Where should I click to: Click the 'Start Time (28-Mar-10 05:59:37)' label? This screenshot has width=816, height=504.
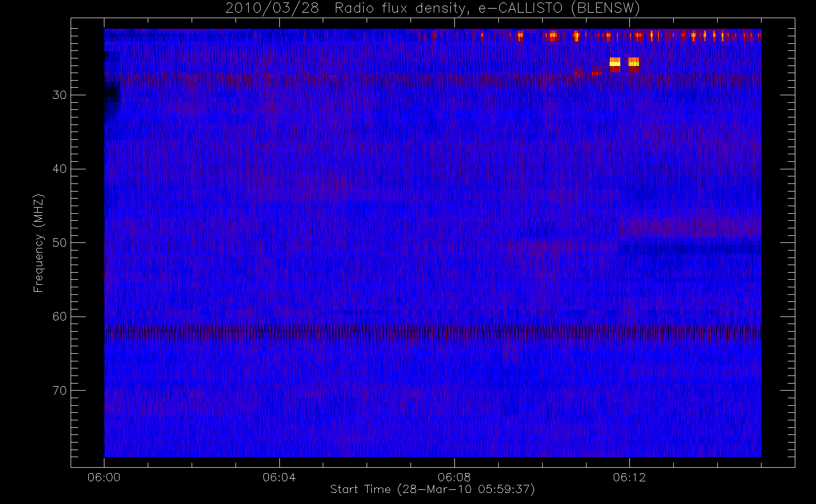(x=432, y=489)
